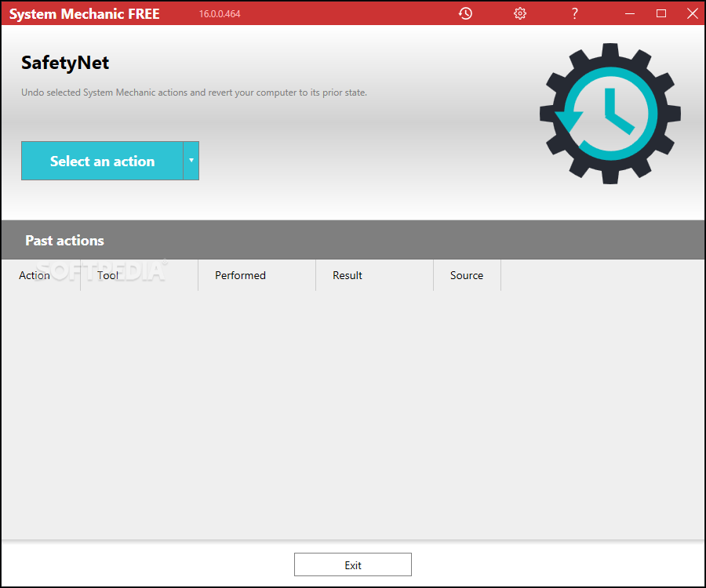Sort by the Performed column header
706x588 pixels.
[257, 275]
